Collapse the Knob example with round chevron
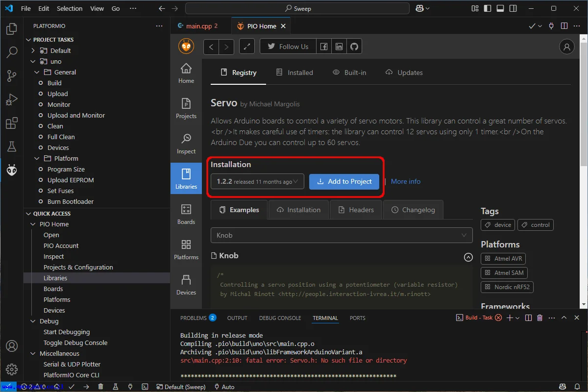588x392 pixels. pyautogui.click(x=468, y=257)
